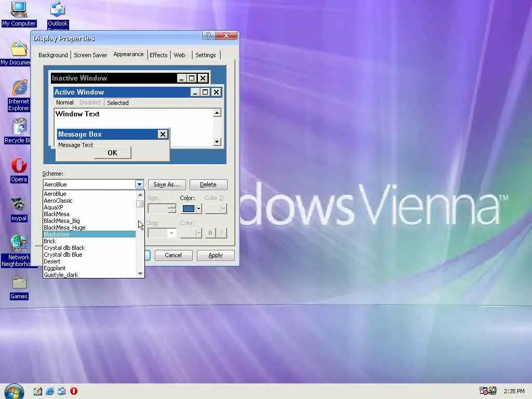Launch Internet Explorer from the desktop

(x=19, y=88)
